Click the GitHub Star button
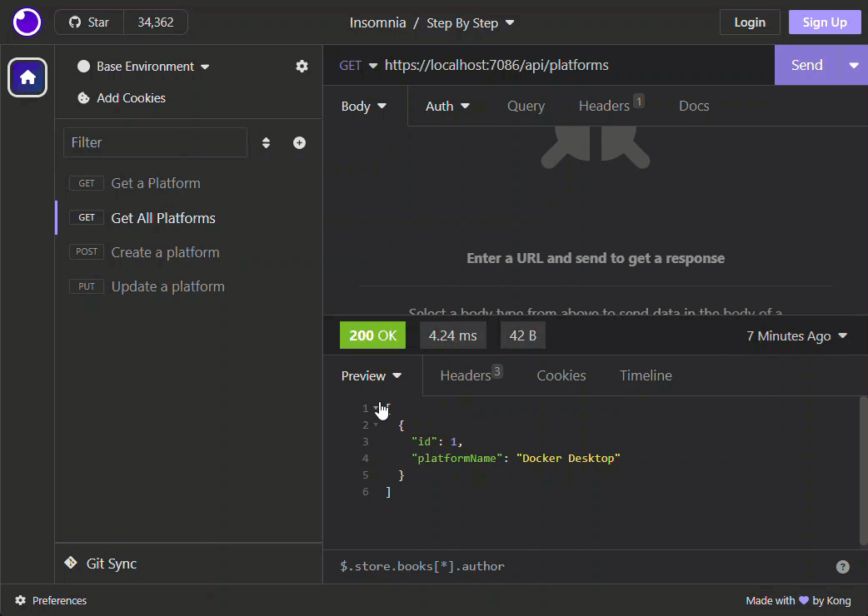Viewport: 868px width, 616px height. [88, 22]
